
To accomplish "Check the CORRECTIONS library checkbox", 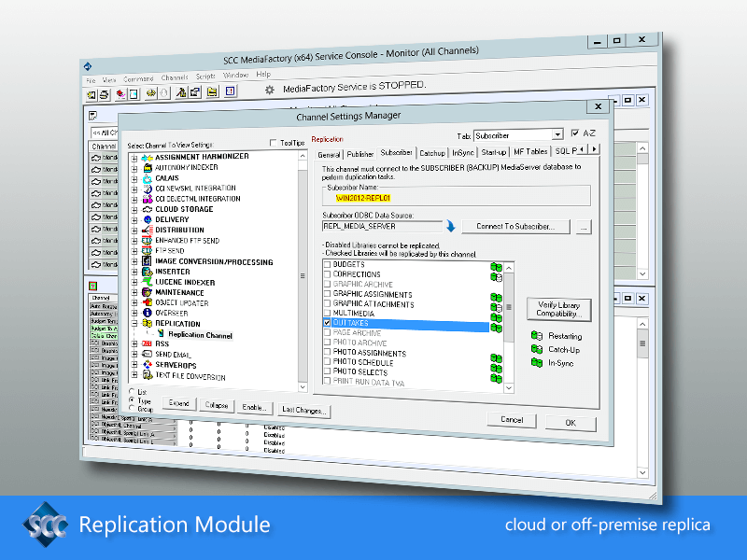I will [x=328, y=274].
